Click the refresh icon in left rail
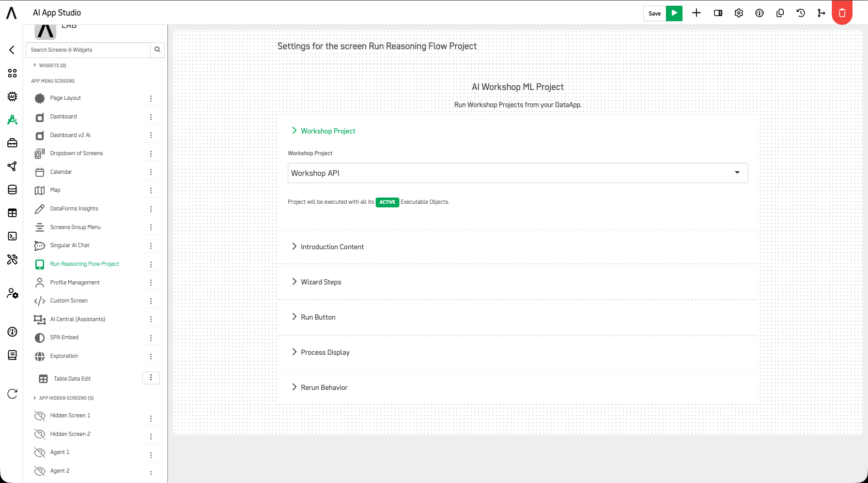Viewport: 868px width, 483px height. (12, 394)
